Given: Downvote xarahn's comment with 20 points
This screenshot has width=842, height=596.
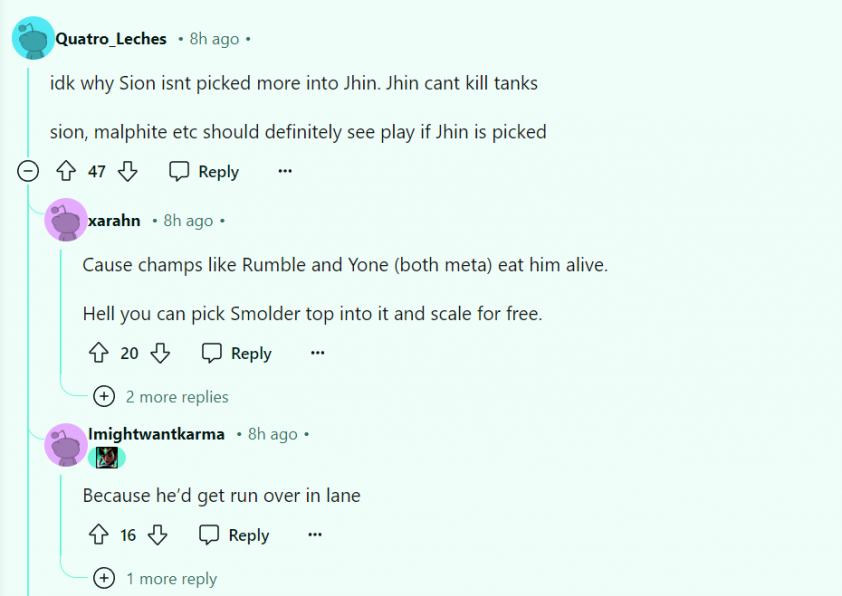Looking at the screenshot, I should pyautogui.click(x=160, y=353).
